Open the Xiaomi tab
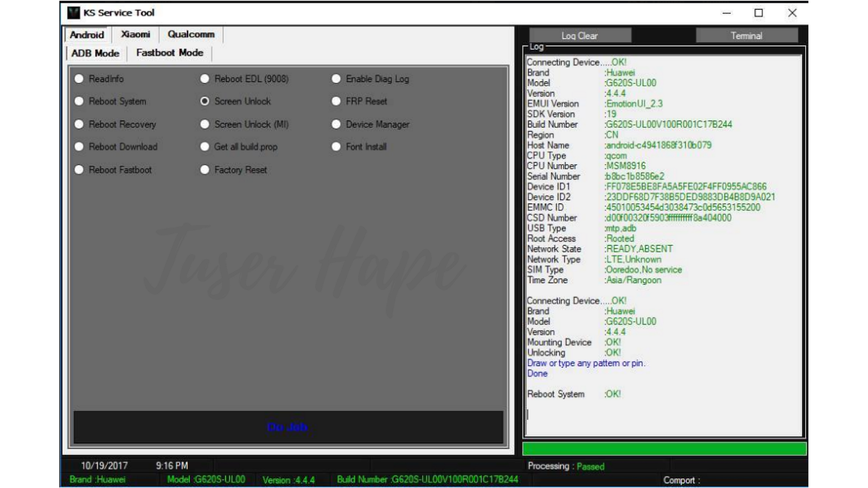 point(136,34)
